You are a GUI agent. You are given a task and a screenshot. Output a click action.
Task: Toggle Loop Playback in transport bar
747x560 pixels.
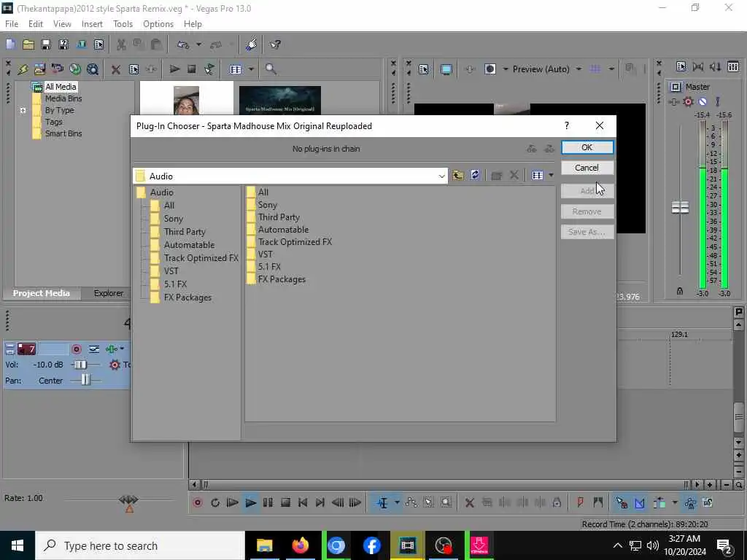point(215,502)
